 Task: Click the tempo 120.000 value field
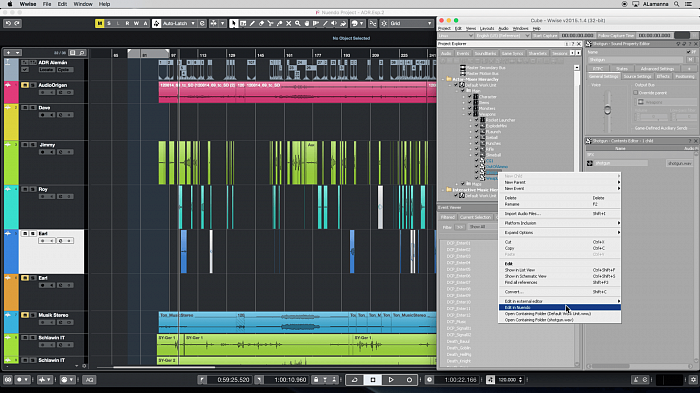[x=507, y=380]
